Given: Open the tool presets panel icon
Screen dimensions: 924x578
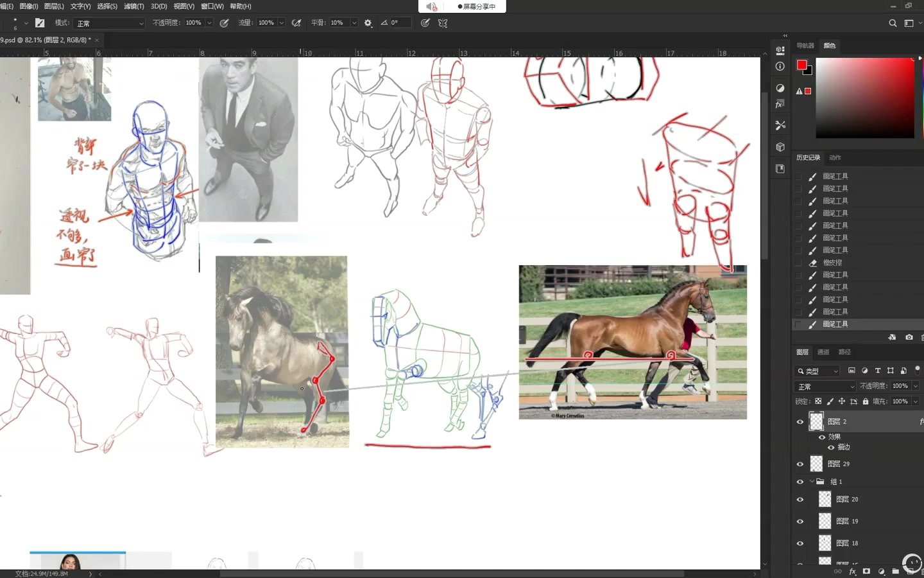Looking at the screenshot, I should (780, 125).
